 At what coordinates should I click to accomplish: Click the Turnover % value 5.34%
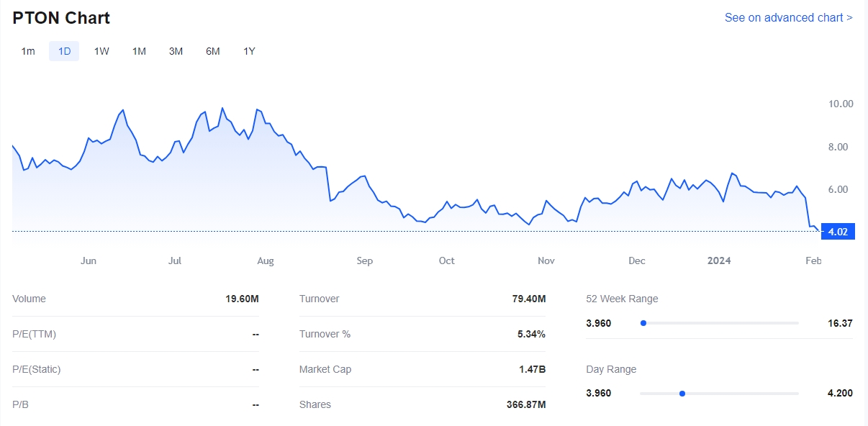point(531,334)
